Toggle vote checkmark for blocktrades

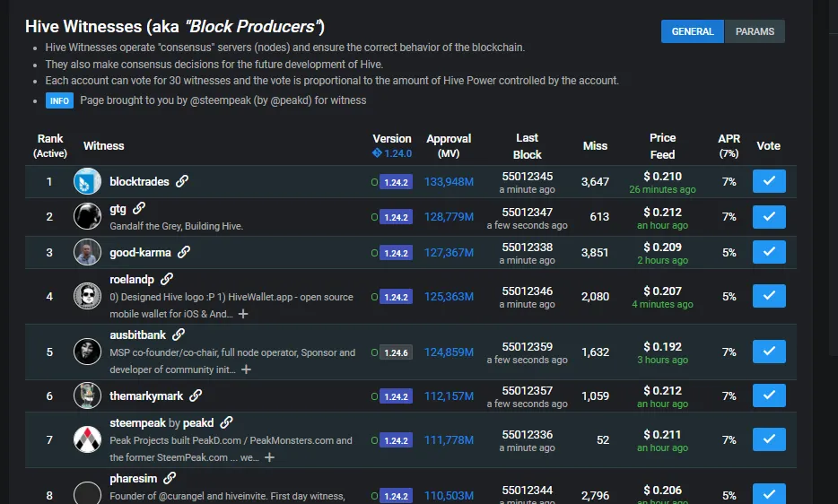tap(769, 181)
